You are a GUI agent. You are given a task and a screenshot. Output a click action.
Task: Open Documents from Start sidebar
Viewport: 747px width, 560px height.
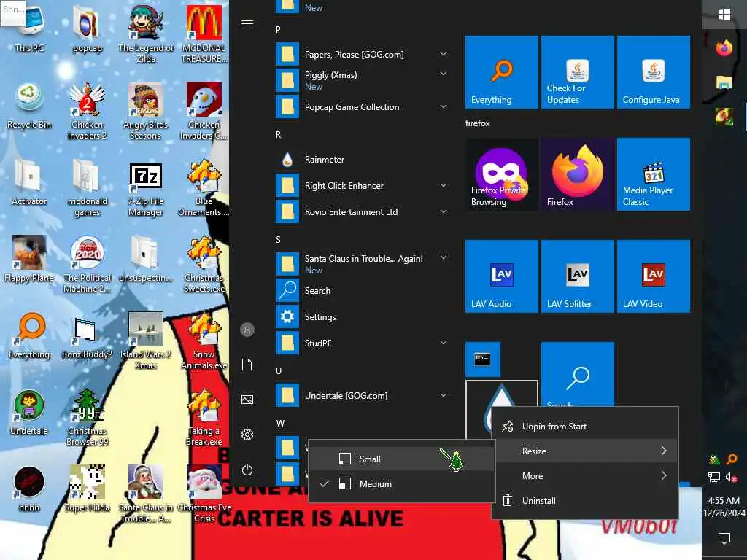pos(247,365)
